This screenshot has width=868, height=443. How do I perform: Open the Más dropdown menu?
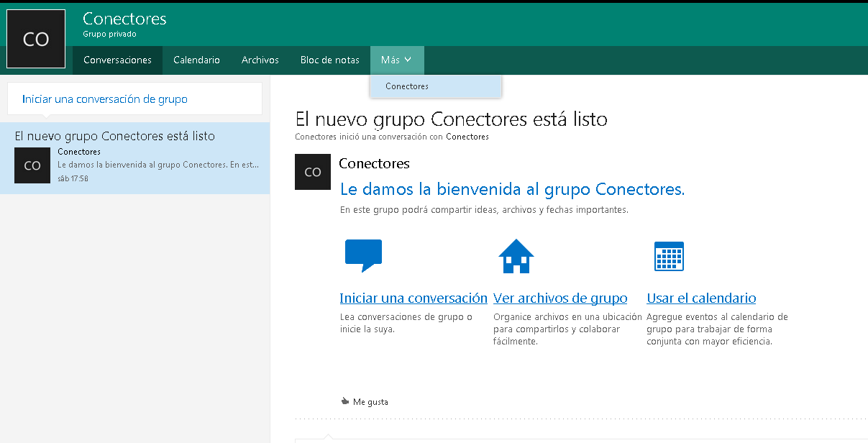(396, 60)
